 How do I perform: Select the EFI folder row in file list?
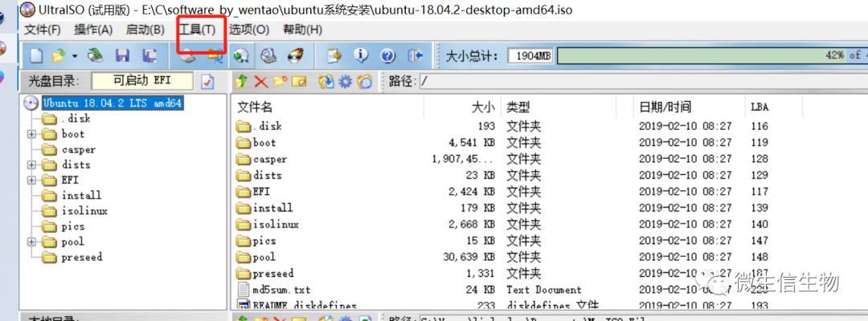(504, 192)
